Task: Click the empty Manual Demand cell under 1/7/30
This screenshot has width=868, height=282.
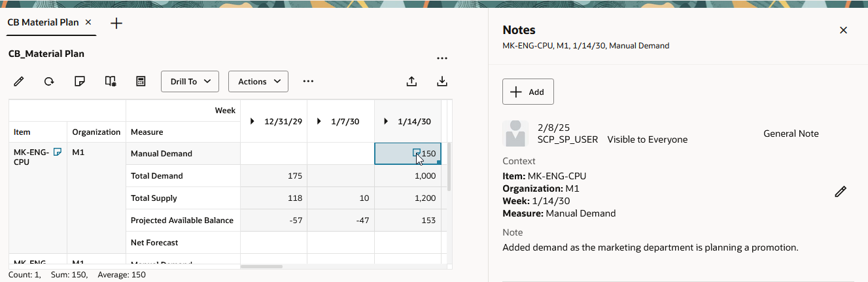Action: pos(341,154)
